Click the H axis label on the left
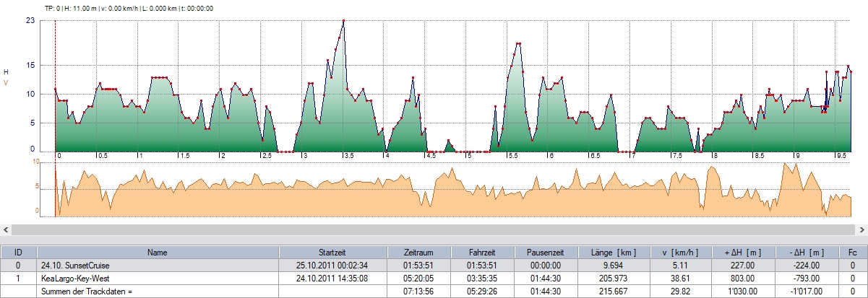Image resolution: width=868 pixels, height=298 pixels. (6, 72)
